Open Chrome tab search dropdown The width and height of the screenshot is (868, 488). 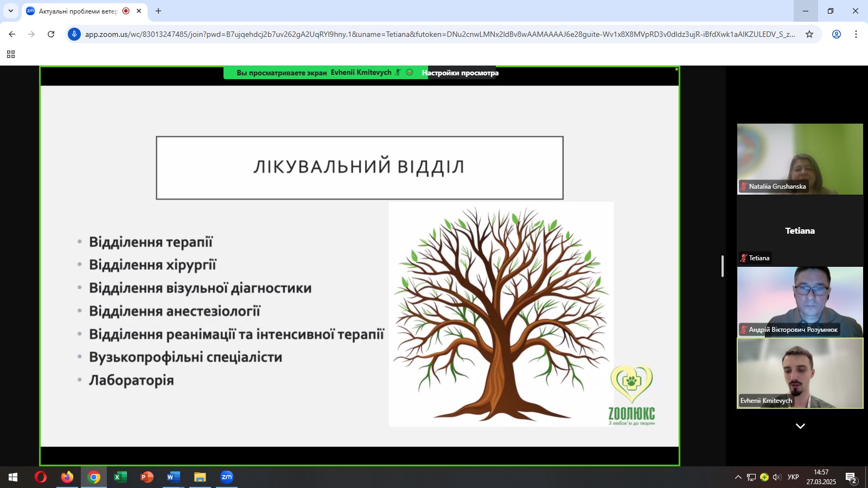point(11,11)
